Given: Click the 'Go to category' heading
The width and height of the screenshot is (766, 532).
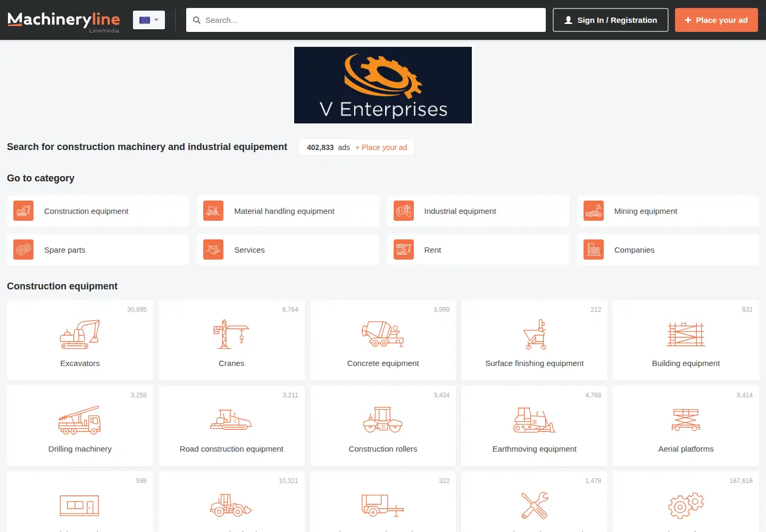Looking at the screenshot, I should point(40,178).
